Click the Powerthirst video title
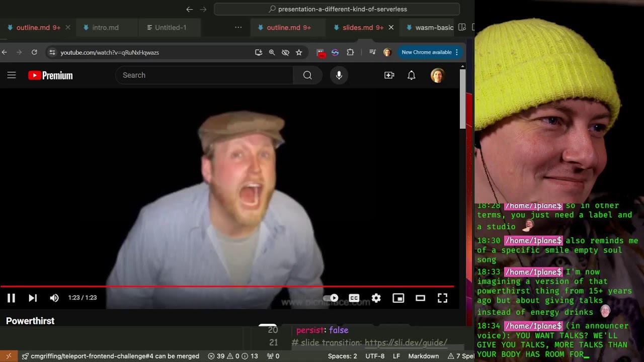 [x=30, y=321]
